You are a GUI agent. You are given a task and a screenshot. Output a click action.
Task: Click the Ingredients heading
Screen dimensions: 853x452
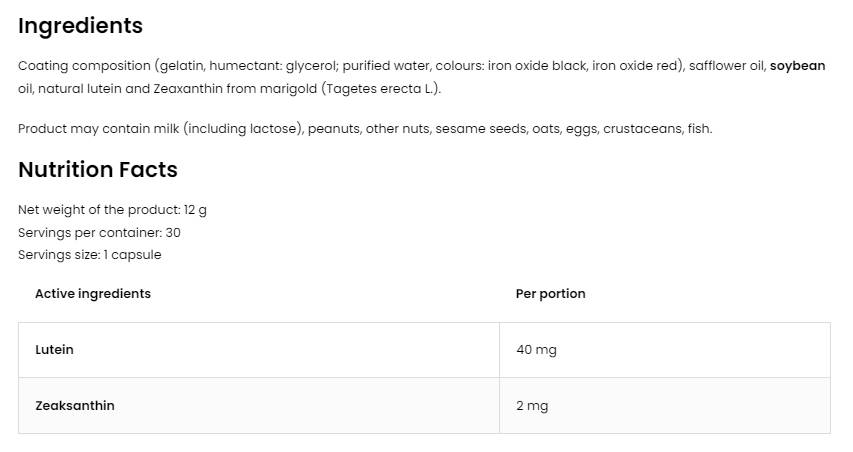click(x=80, y=26)
